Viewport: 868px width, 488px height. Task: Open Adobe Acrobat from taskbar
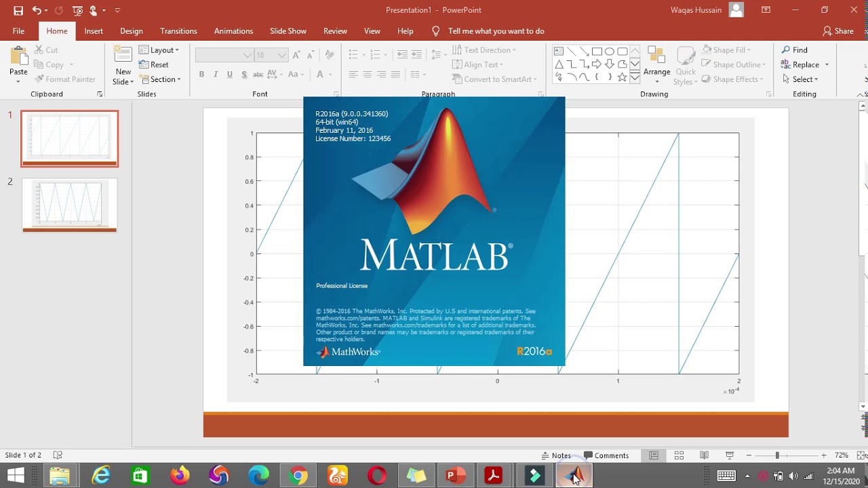click(494, 476)
